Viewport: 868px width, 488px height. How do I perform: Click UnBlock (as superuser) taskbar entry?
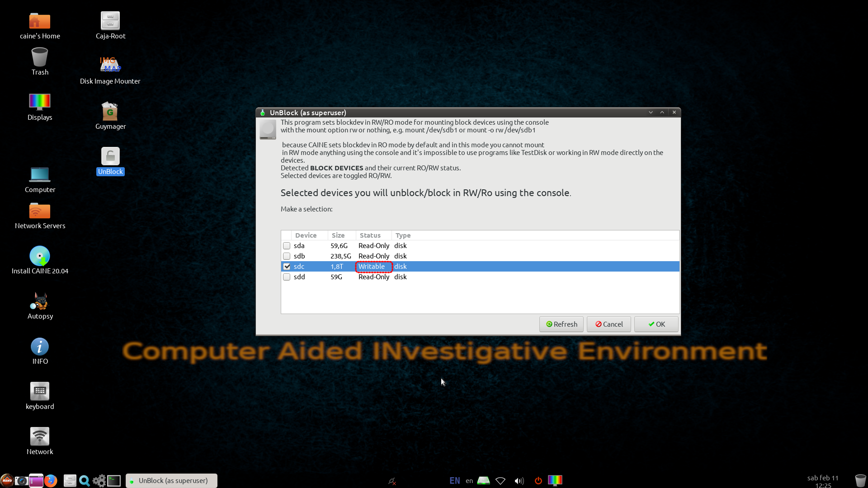click(172, 481)
